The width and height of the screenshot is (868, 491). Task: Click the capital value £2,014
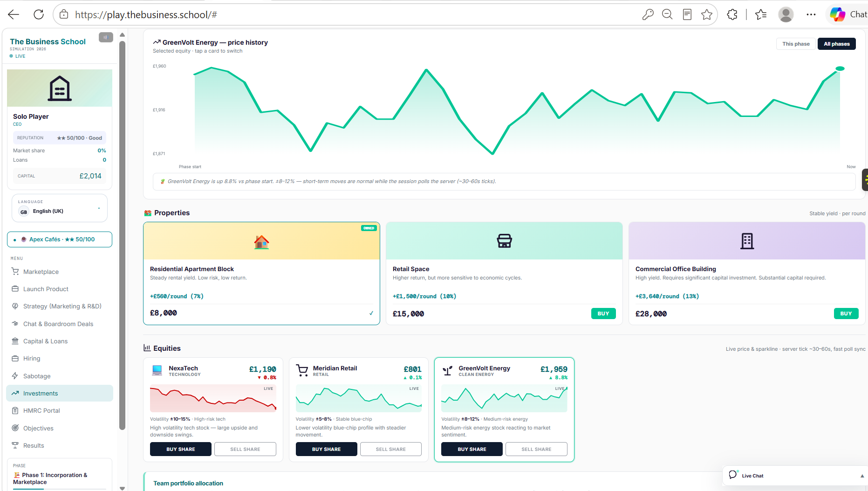coord(90,176)
